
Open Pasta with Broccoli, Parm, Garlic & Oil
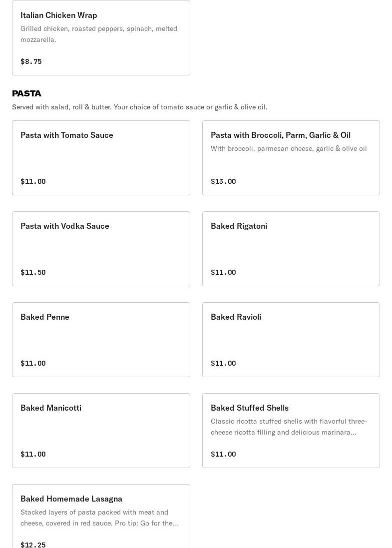coord(291,158)
